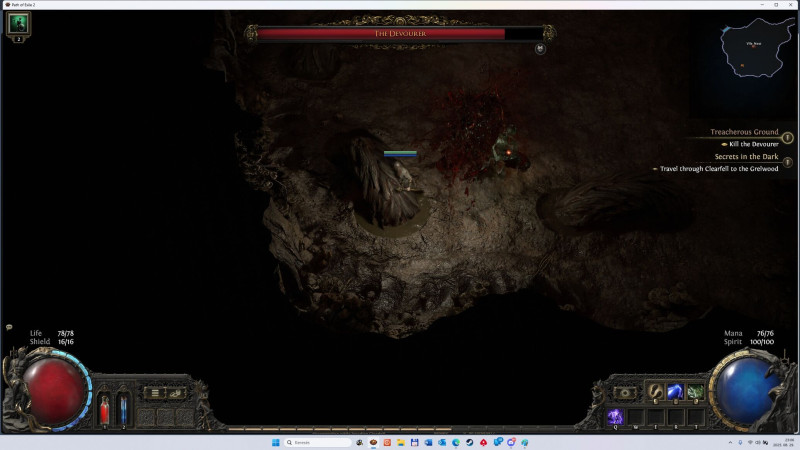Image resolution: width=800 pixels, height=450 pixels.
Task: Click the empty W skill slot
Action: (x=636, y=416)
